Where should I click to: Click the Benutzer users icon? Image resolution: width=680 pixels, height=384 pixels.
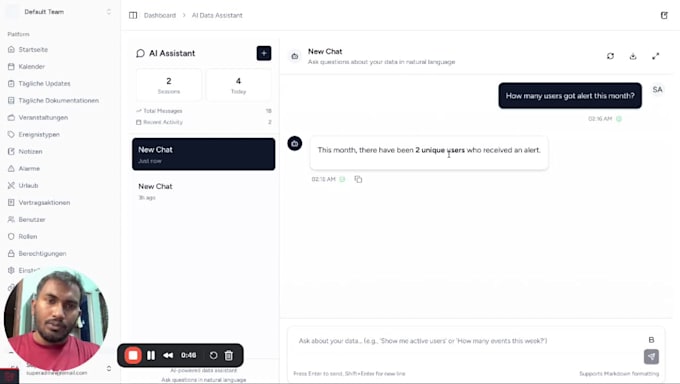click(11, 220)
